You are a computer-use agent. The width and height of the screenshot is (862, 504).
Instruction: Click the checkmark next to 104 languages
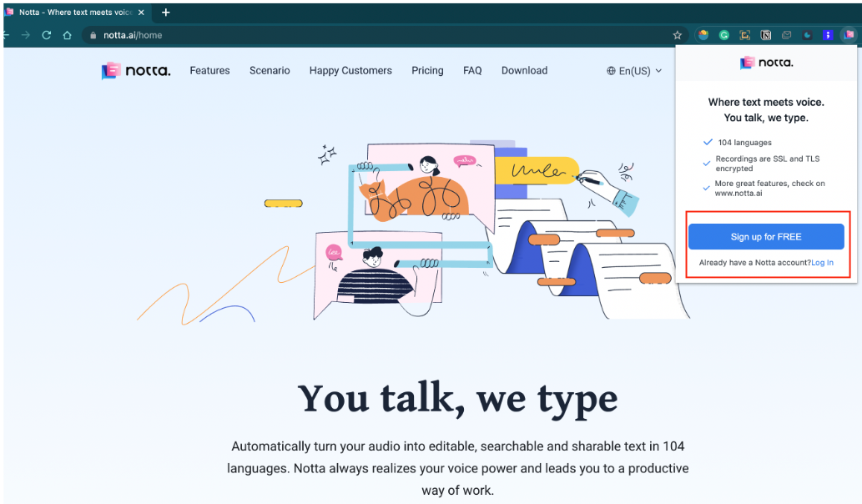pos(705,142)
